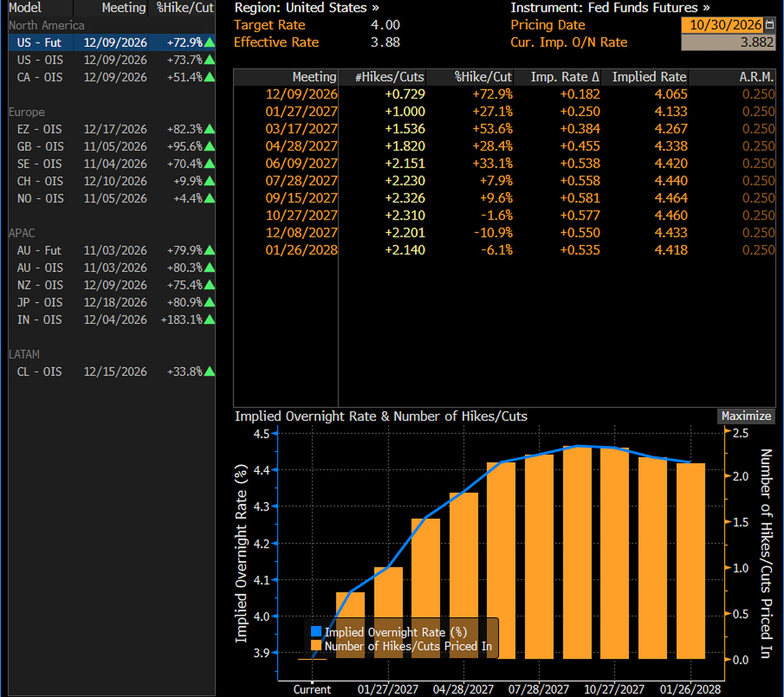Click orange Number of Hikes/Cuts legend swatch
This screenshot has width=784, height=697.
point(316,646)
